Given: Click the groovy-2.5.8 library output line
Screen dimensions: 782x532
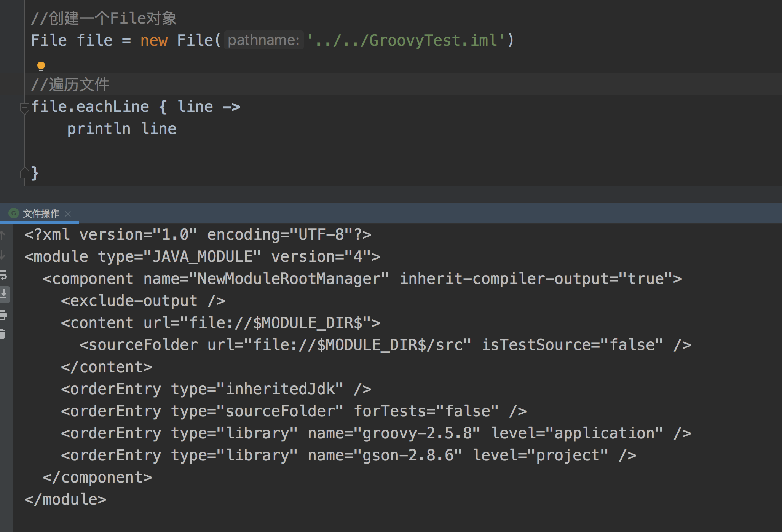Looking at the screenshot, I should pyautogui.click(x=375, y=433).
